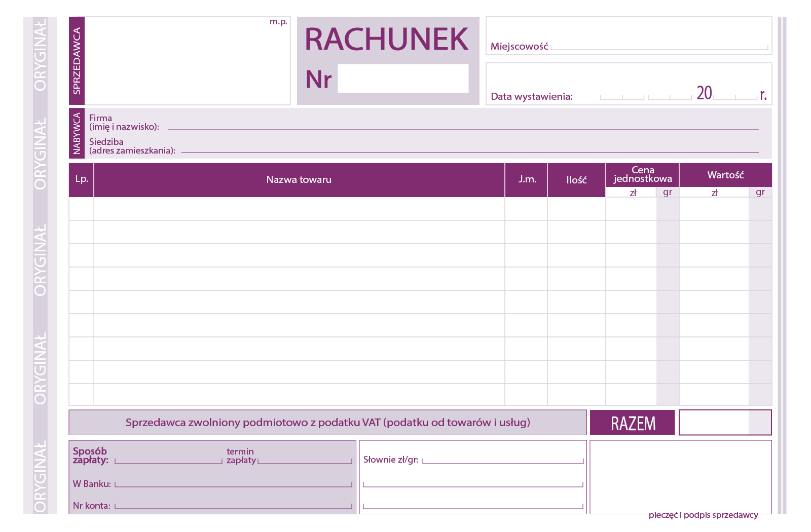Click the invoice number box beside Nr

[x=403, y=79]
